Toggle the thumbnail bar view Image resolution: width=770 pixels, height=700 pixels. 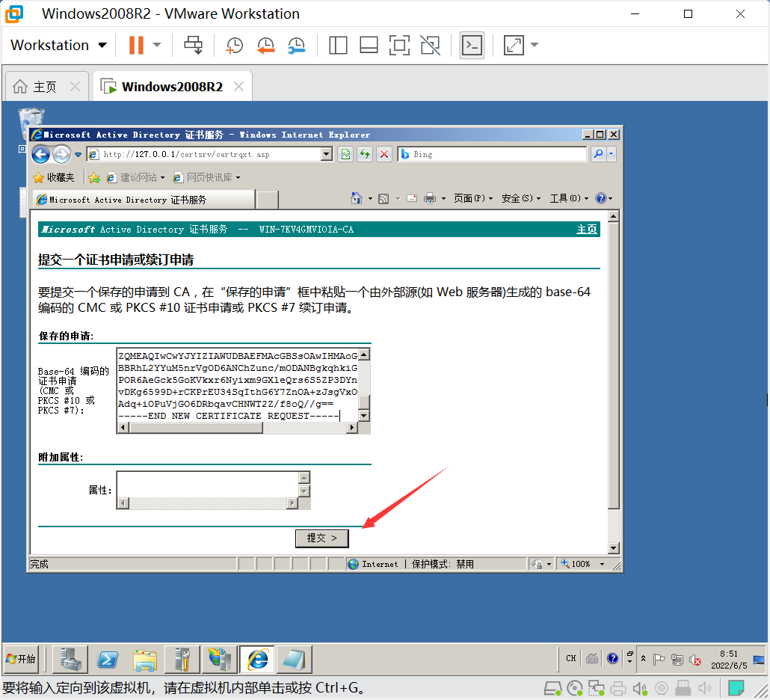(x=369, y=45)
